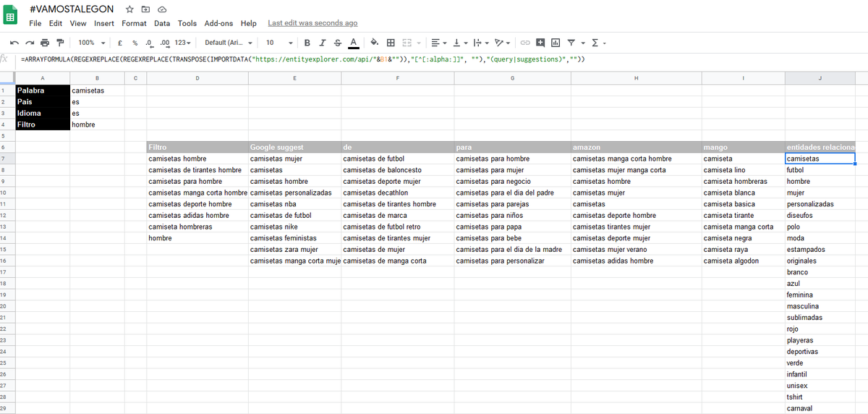Screen dimensions: 868x414
Task: Select the 'Filtro' cell with value 'hombre'
Action: tap(97, 124)
